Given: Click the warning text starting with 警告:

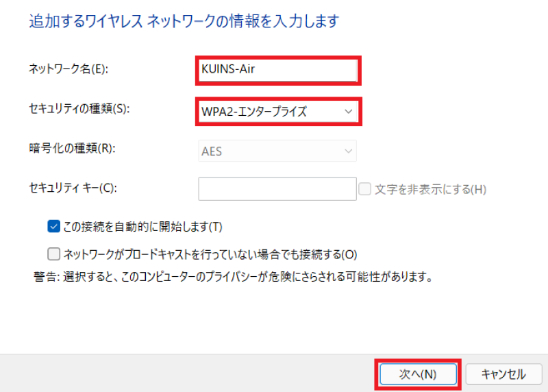Looking at the screenshot, I should [x=234, y=277].
